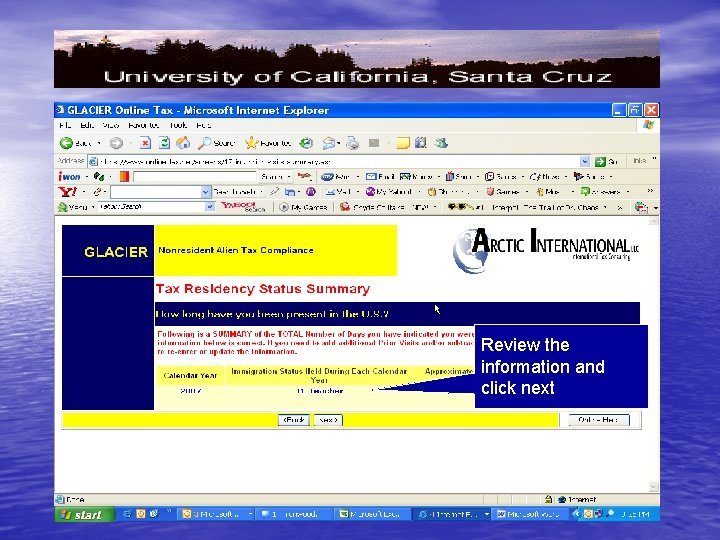Click the Mail envelope toolbar icon
Screen dimensions: 720x540
(329, 144)
